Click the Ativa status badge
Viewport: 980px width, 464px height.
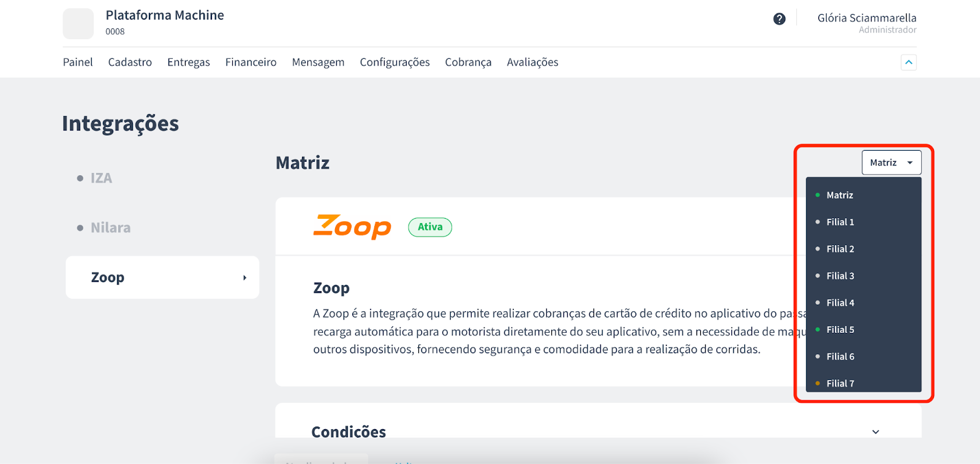click(430, 227)
